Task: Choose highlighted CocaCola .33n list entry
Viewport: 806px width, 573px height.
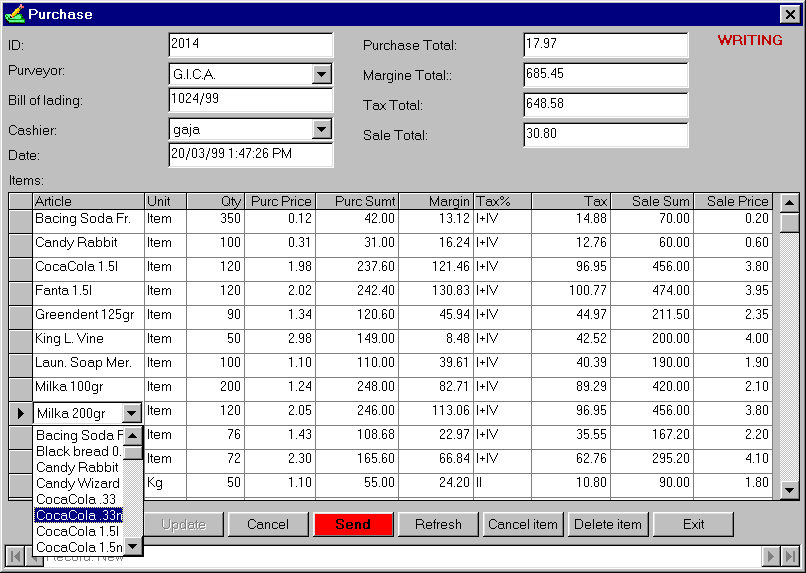Action: tap(79, 515)
